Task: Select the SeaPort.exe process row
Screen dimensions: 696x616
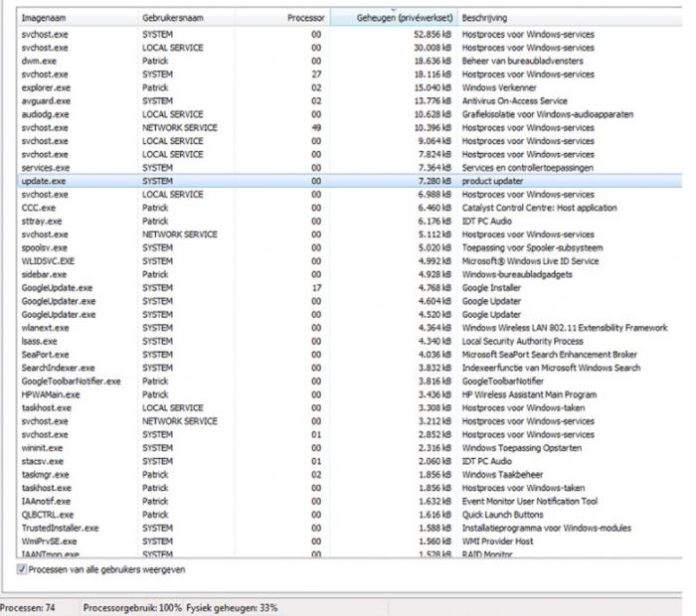Action: [x=349, y=355]
